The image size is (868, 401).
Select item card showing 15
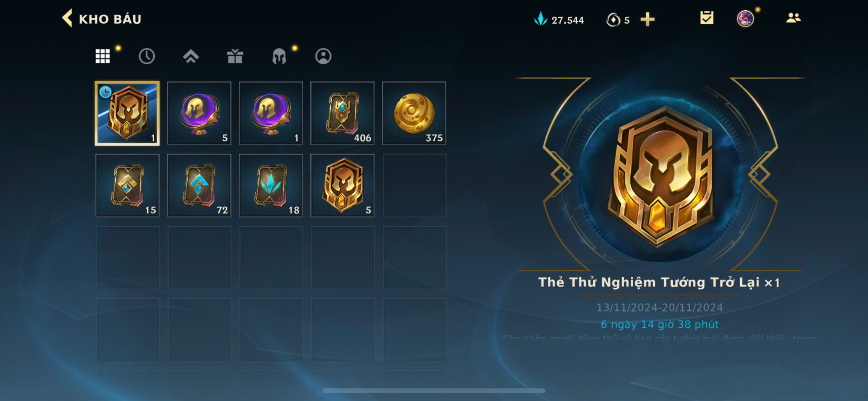point(127,185)
